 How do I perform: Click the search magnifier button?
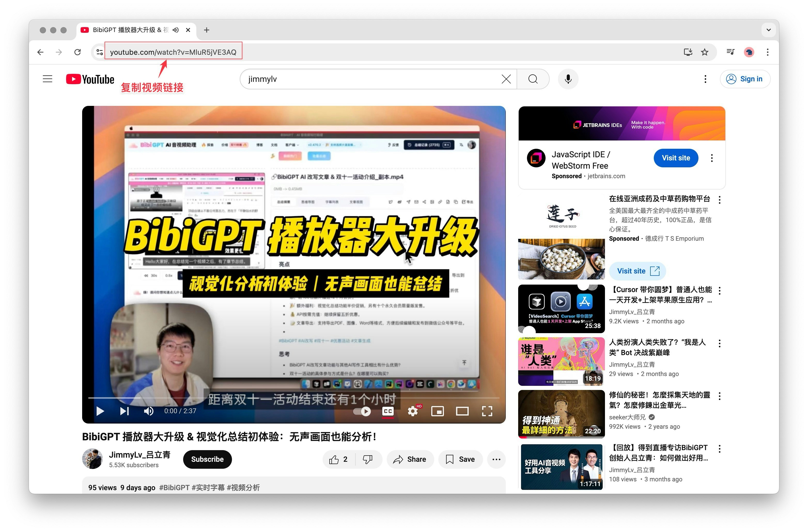click(x=533, y=79)
